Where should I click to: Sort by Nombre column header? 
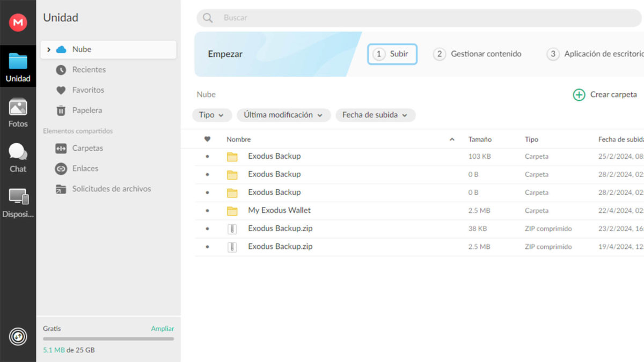tap(238, 139)
